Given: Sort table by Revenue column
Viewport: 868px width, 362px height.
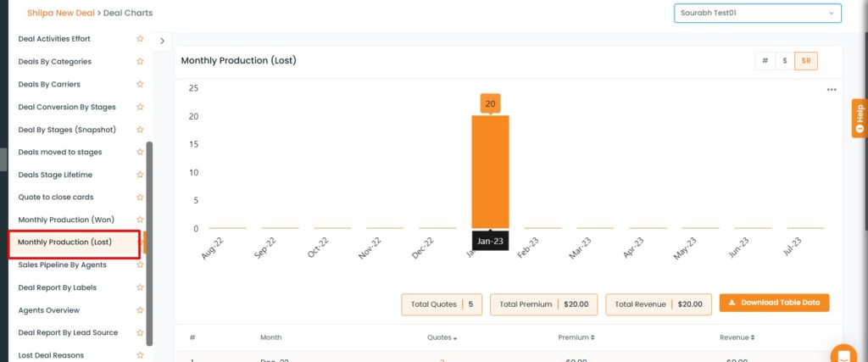Looking at the screenshot, I should 737,337.
